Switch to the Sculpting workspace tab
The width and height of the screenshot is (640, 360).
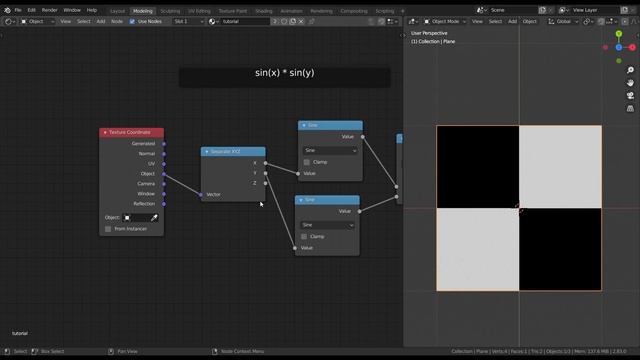(x=170, y=11)
